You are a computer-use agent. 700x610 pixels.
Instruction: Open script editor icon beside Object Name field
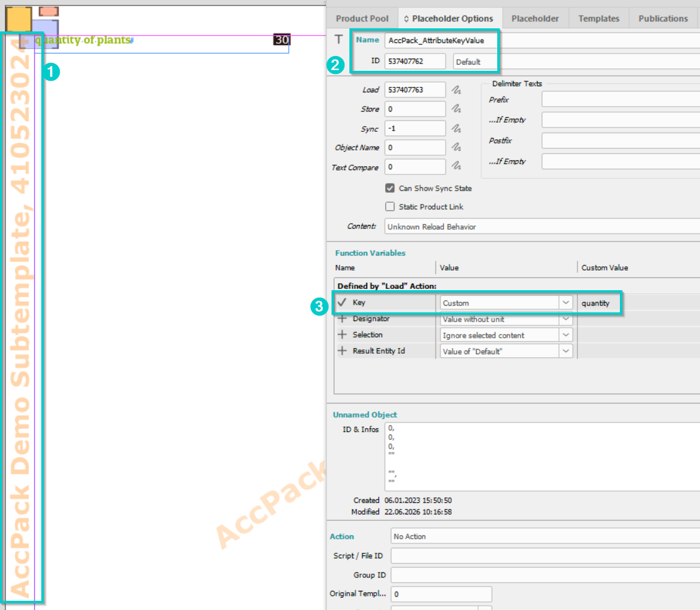[456, 147]
